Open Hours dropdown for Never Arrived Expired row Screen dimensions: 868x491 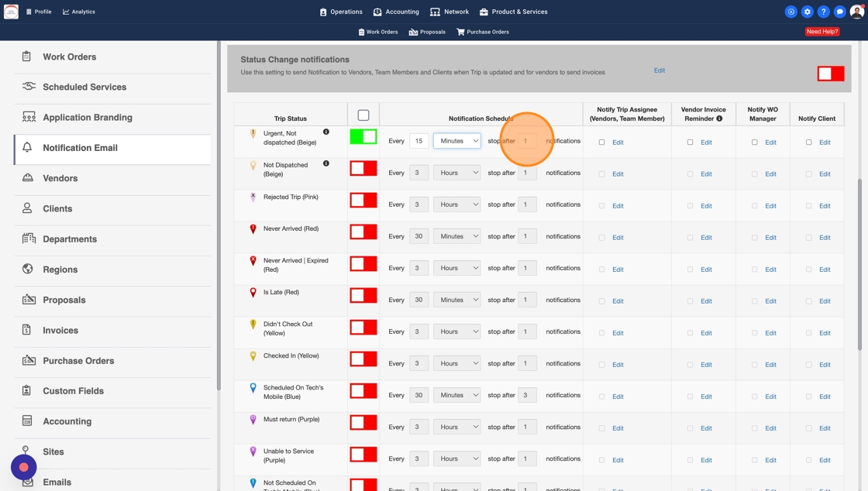tap(457, 268)
